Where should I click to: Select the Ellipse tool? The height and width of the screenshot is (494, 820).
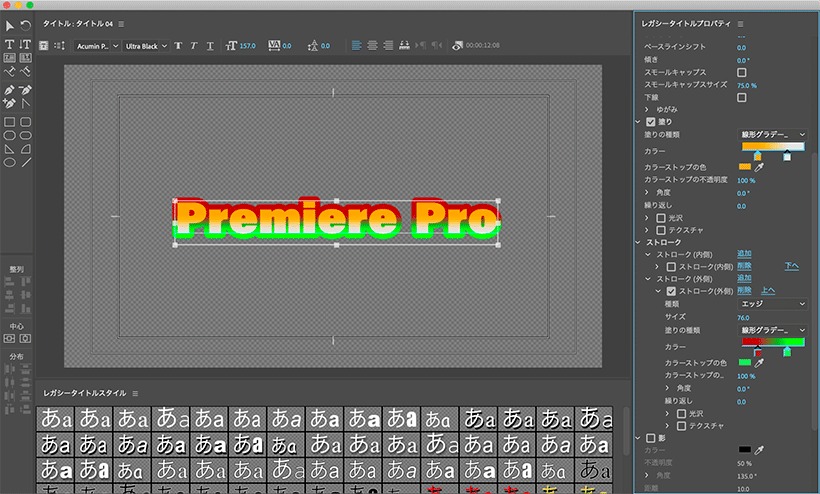coord(9,163)
